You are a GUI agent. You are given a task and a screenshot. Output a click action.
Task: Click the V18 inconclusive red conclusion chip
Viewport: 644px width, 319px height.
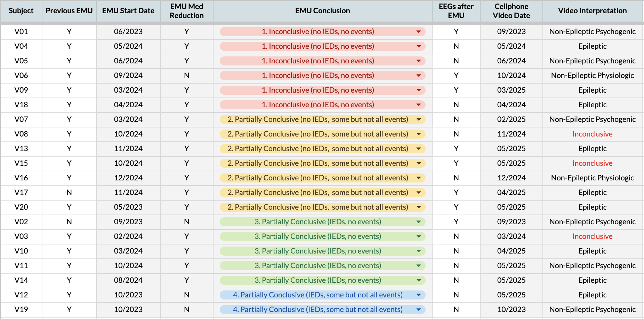[x=317, y=105]
